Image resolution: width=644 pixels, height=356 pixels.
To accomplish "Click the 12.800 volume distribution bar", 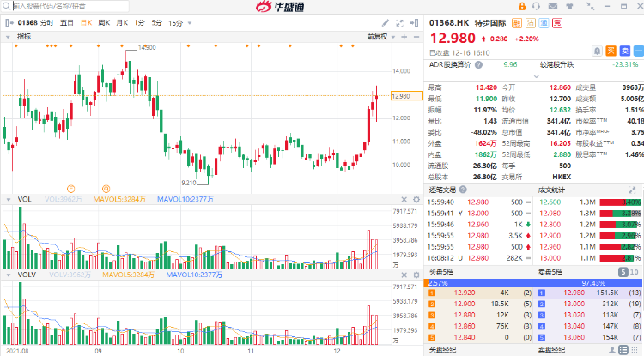I will 620,225.
